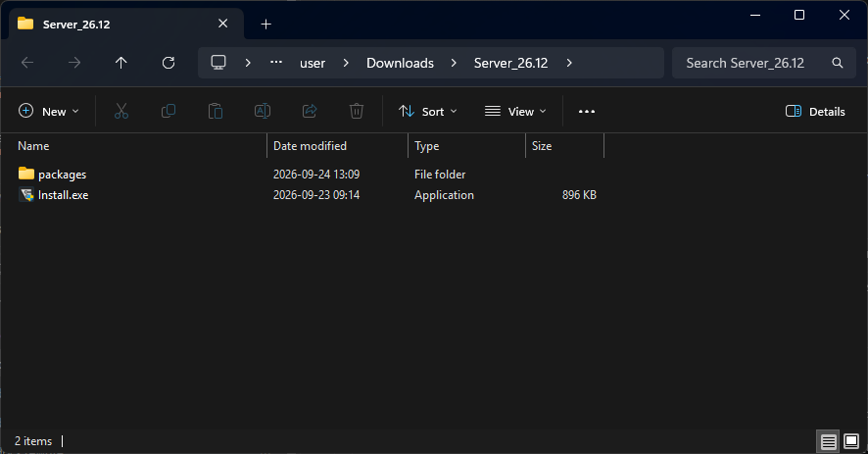This screenshot has height=454, width=868.
Task: Click the 896 KB size cell
Action: [x=579, y=195]
